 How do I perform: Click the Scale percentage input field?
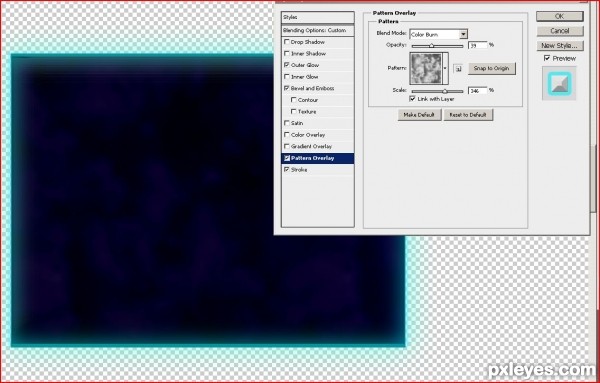coord(478,90)
